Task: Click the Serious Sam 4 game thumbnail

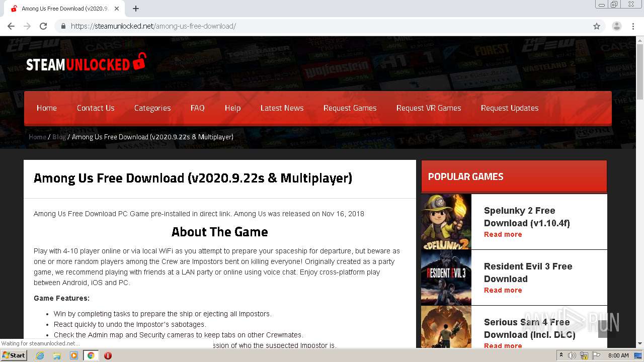Action: [x=446, y=327]
